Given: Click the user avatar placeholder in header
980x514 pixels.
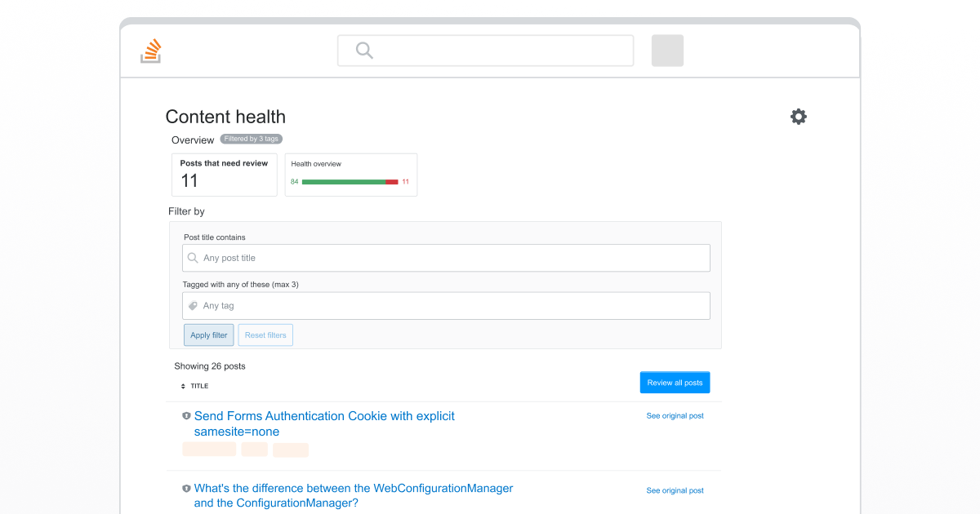Looking at the screenshot, I should coord(667,51).
